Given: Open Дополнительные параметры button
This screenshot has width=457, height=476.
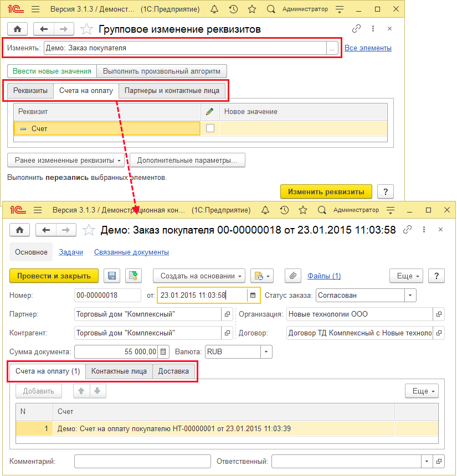Looking at the screenshot, I should point(187,160).
